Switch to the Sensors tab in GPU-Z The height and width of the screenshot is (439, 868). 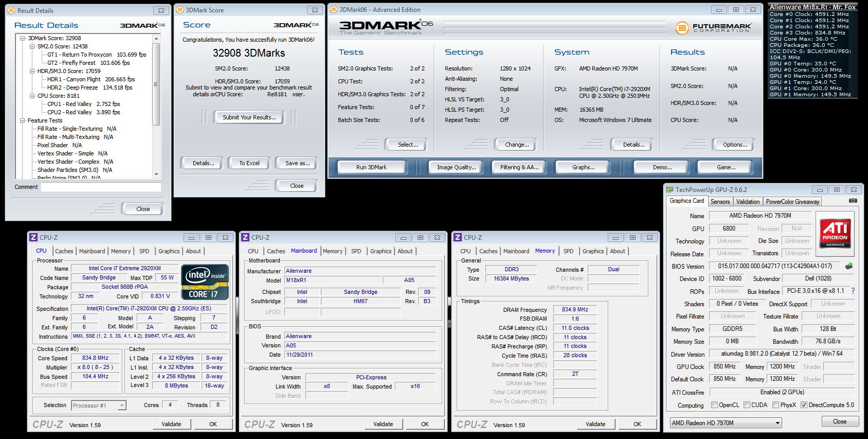(720, 202)
